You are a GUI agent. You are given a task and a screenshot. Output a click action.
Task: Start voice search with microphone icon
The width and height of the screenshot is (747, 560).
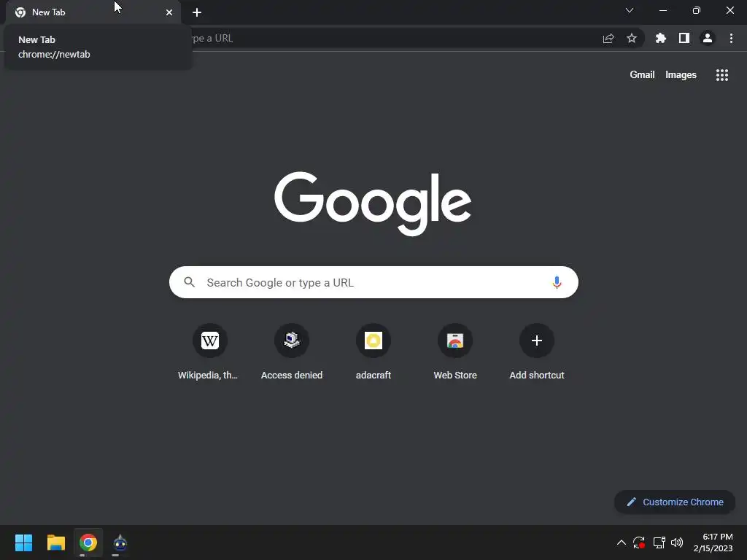(x=557, y=282)
